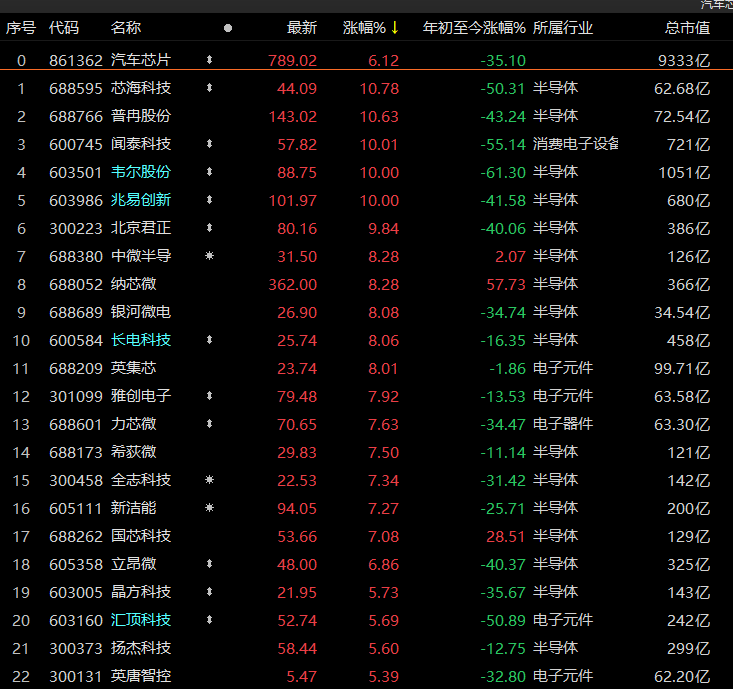Click the 10.78 gain percentage

[379, 88]
